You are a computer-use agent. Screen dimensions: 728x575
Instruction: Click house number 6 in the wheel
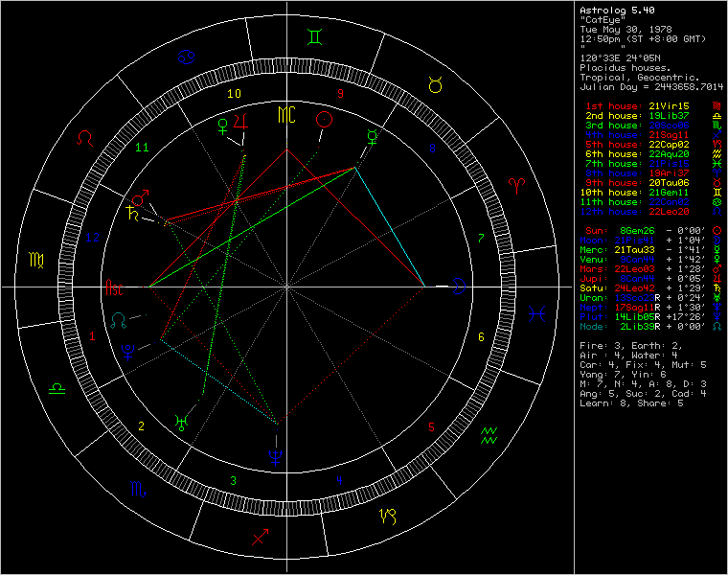click(x=481, y=336)
